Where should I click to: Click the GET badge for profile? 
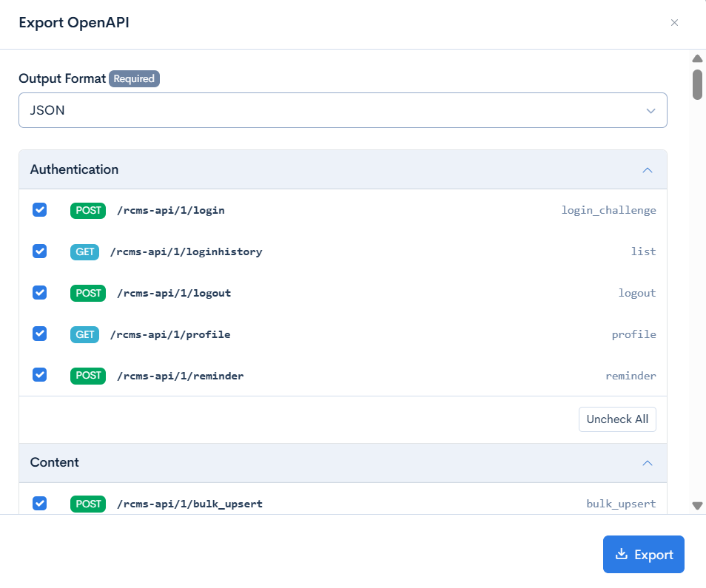[85, 335]
